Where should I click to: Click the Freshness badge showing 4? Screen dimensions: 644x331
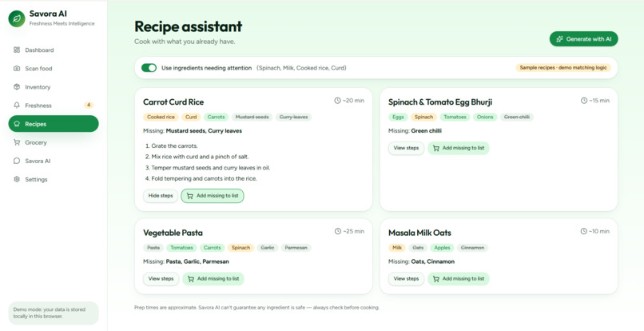coord(89,105)
